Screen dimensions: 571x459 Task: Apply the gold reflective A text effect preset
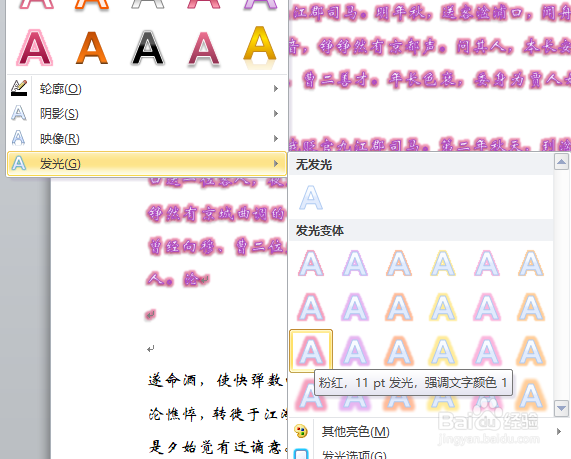tap(260, 47)
